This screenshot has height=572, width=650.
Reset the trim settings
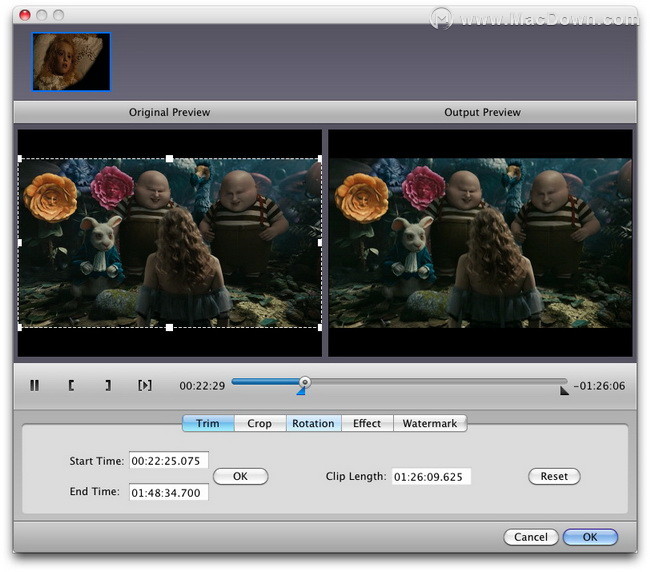pyautogui.click(x=554, y=476)
